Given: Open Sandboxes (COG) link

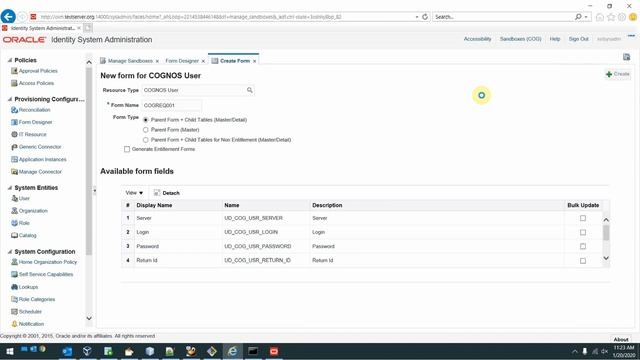Looking at the screenshot, I should pyautogui.click(x=520, y=39).
